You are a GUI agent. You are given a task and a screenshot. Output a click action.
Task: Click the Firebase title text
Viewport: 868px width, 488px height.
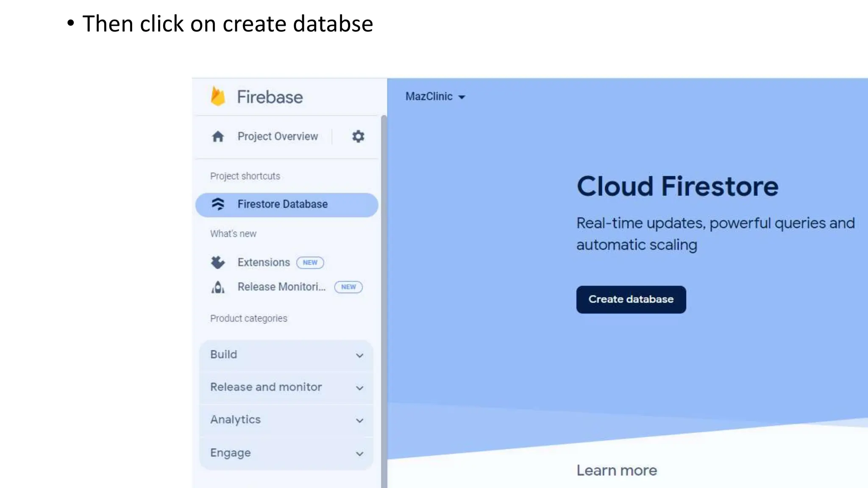270,97
